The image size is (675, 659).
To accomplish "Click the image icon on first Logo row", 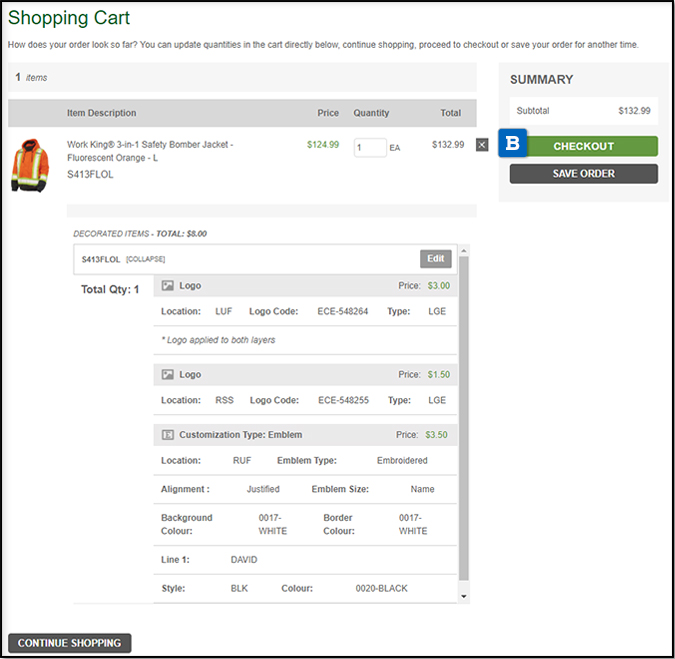I will pos(168,286).
